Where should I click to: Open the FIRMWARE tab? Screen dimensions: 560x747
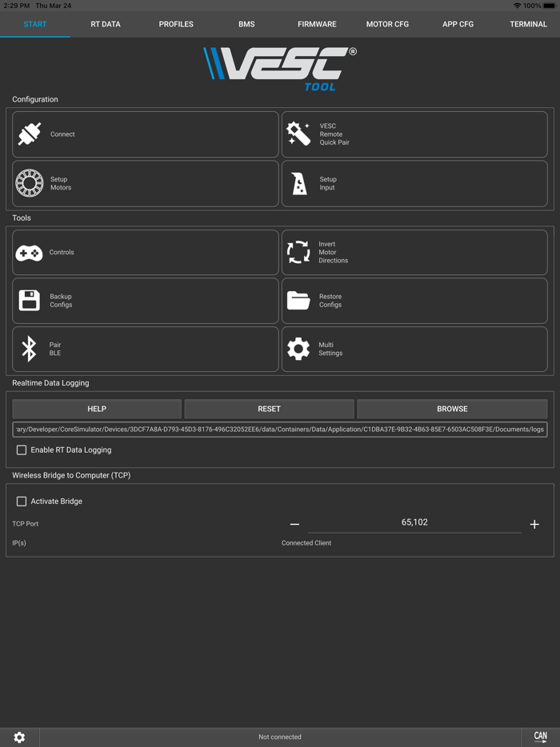317,24
